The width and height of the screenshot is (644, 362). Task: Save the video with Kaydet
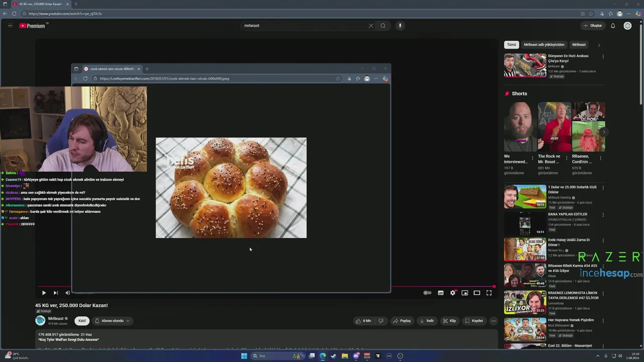[x=474, y=321]
